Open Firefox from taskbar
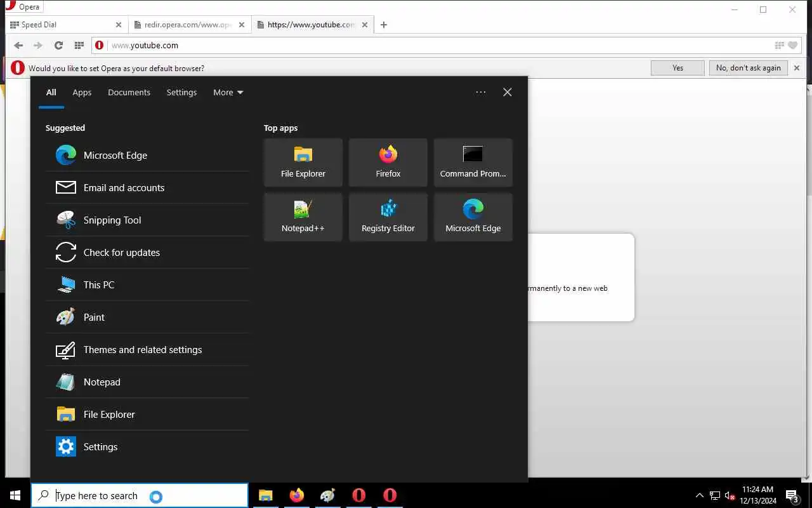 (x=297, y=495)
